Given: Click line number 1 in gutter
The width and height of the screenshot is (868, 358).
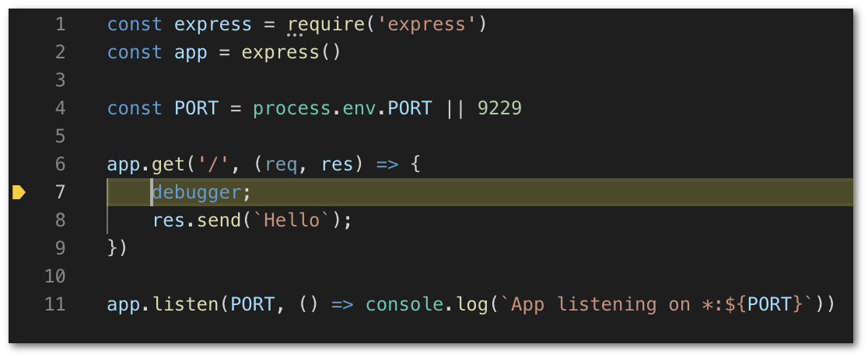Looking at the screenshot, I should [x=60, y=24].
